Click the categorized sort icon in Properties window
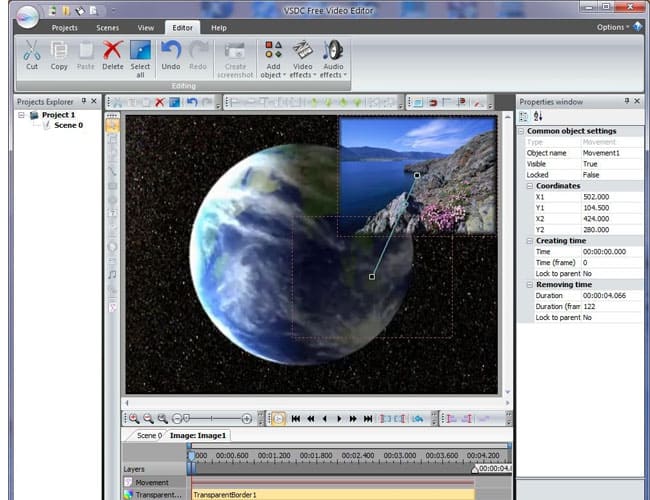 524,116
